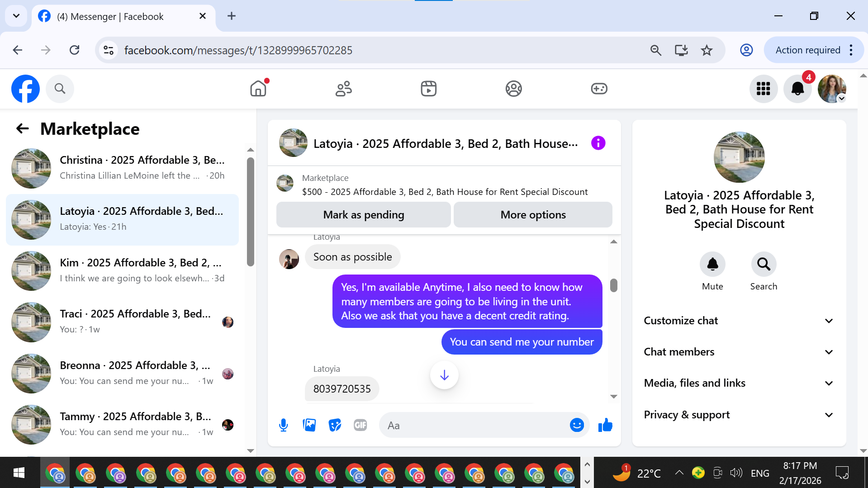
Task: Open the Notifications bell with badge 4
Action: (x=798, y=89)
